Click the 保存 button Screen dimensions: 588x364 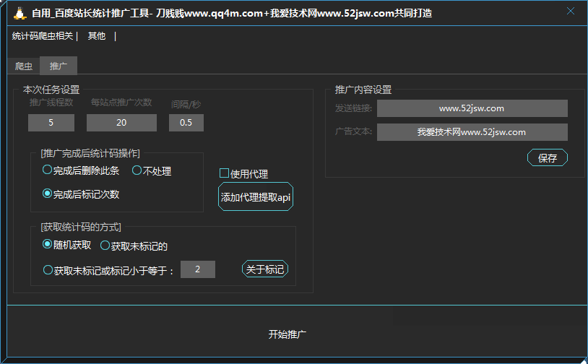(x=548, y=158)
